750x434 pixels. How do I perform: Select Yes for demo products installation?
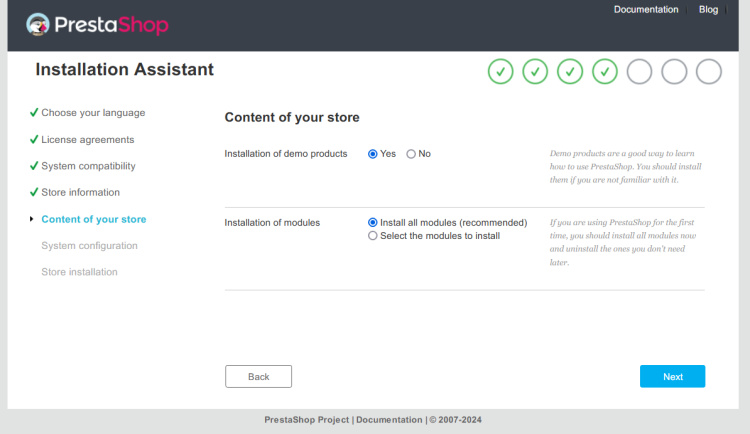coord(373,154)
